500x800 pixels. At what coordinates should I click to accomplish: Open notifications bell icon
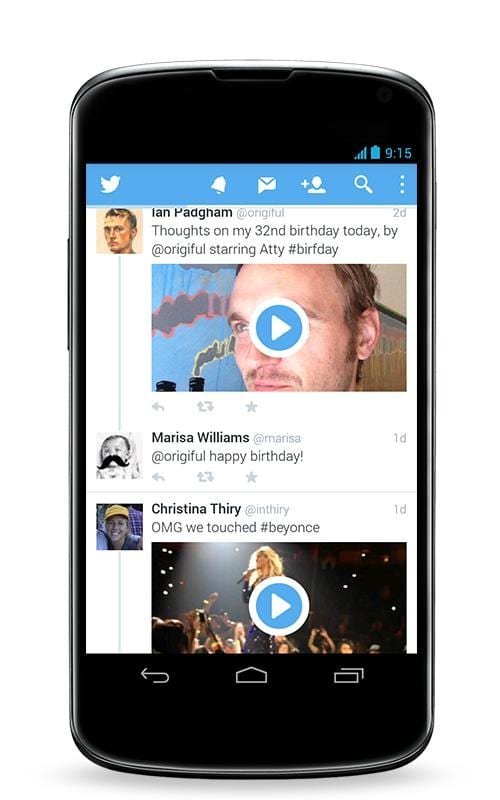(x=219, y=185)
